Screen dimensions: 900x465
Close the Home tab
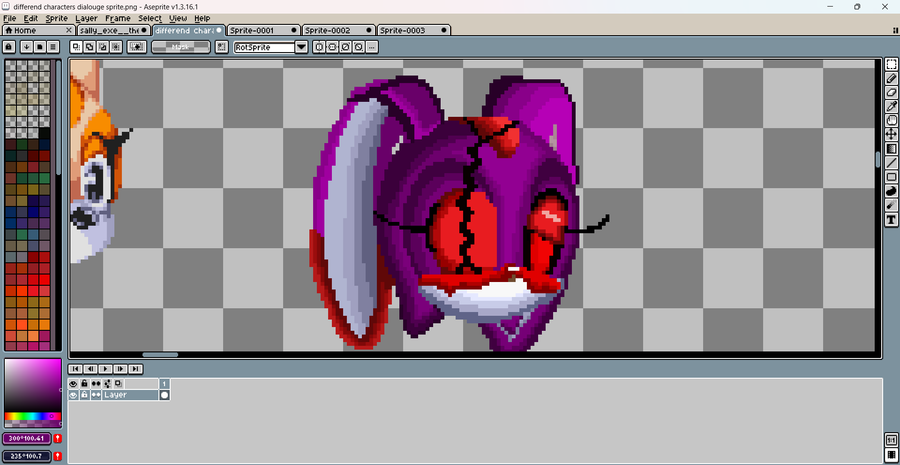click(69, 30)
